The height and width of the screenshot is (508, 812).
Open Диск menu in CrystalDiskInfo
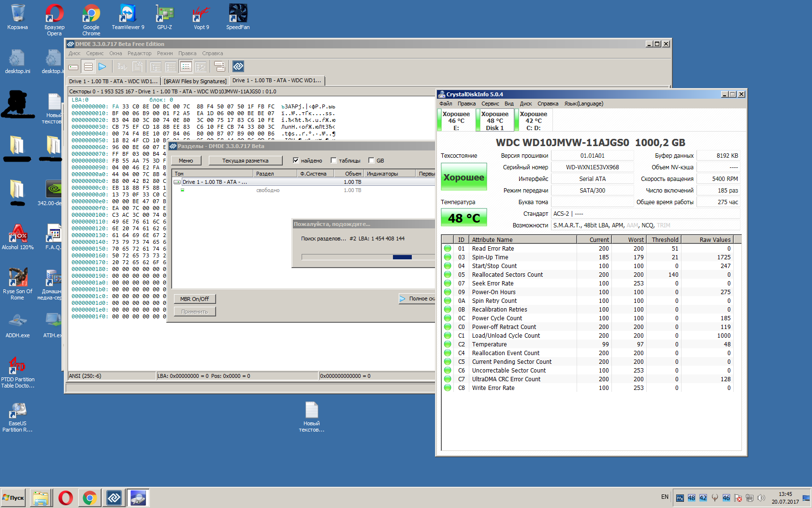(x=526, y=104)
